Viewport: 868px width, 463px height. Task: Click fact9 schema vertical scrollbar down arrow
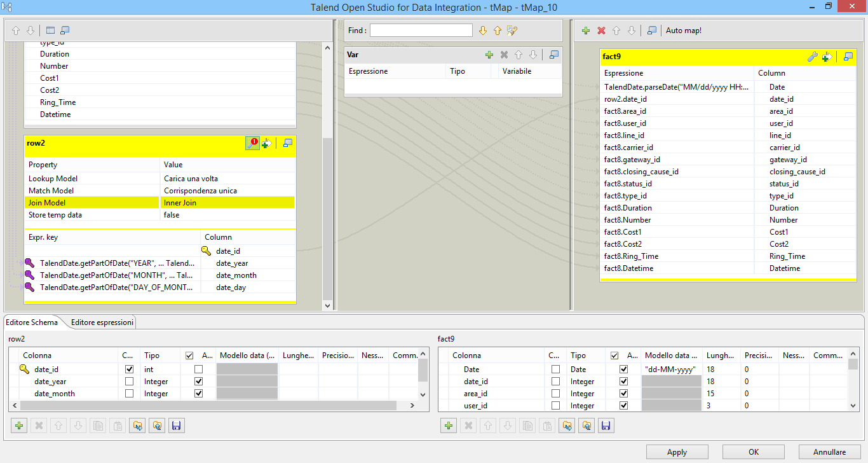[x=854, y=405]
